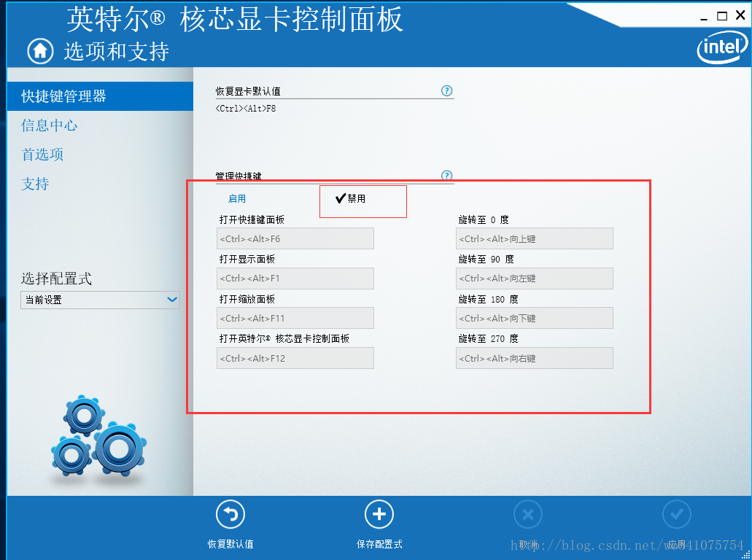Click the 恢复显卡默认值 heading text
The height and width of the screenshot is (560, 752).
pos(248,91)
